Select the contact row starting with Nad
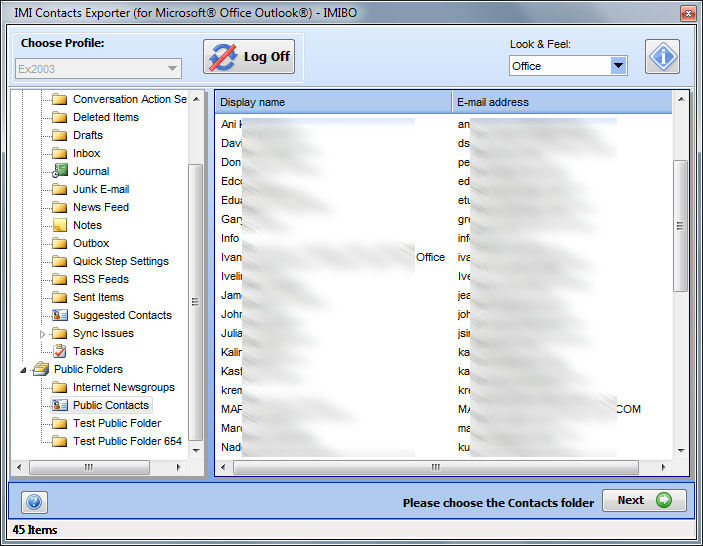 tap(443, 447)
